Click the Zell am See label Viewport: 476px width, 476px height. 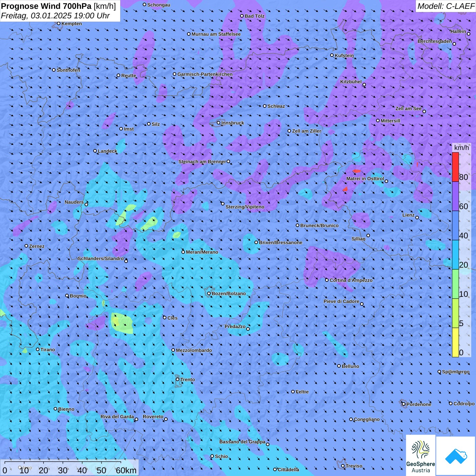point(408,108)
